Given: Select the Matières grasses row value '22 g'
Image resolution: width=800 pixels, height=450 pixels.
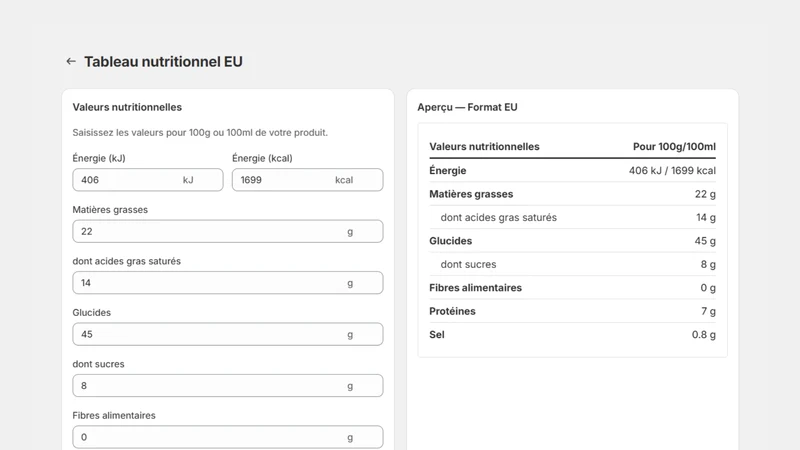Looking at the screenshot, I should point(705,194).
